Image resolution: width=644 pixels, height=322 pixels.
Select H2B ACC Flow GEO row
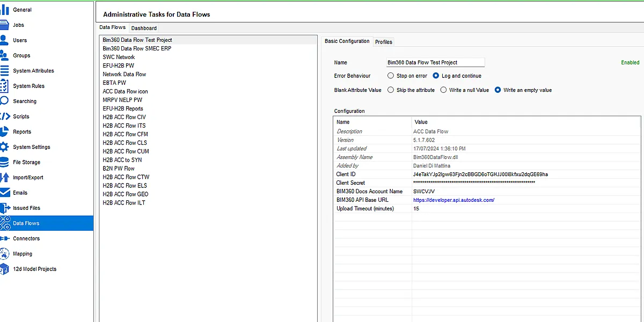[x=208, y=194]
